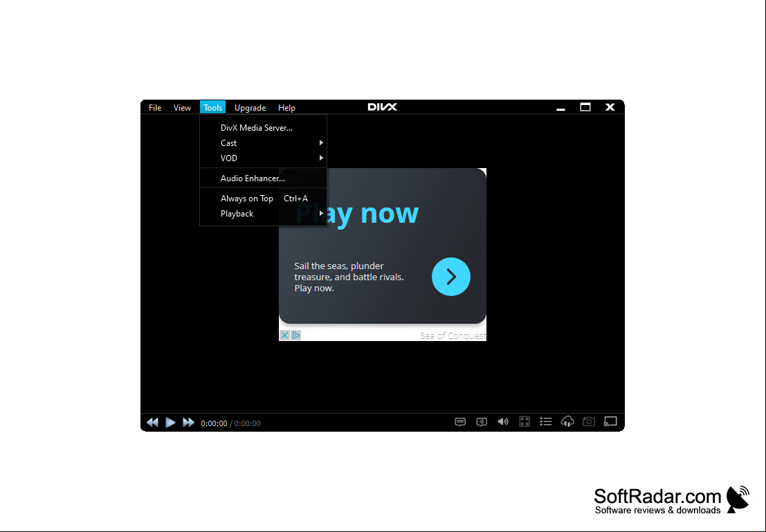Open the audio track selector icon
766x532 pixels.
482,422
